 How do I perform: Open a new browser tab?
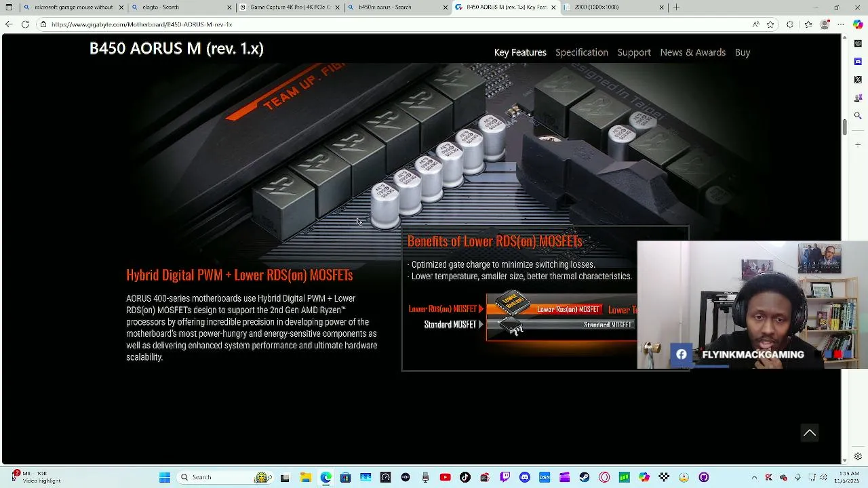[676, 7]
